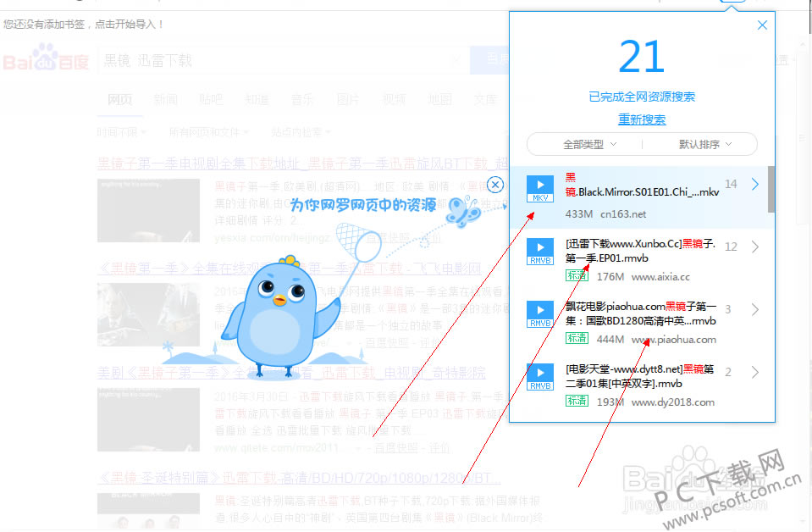Close the resource search panel
The image size is (812, 532).
762,25
